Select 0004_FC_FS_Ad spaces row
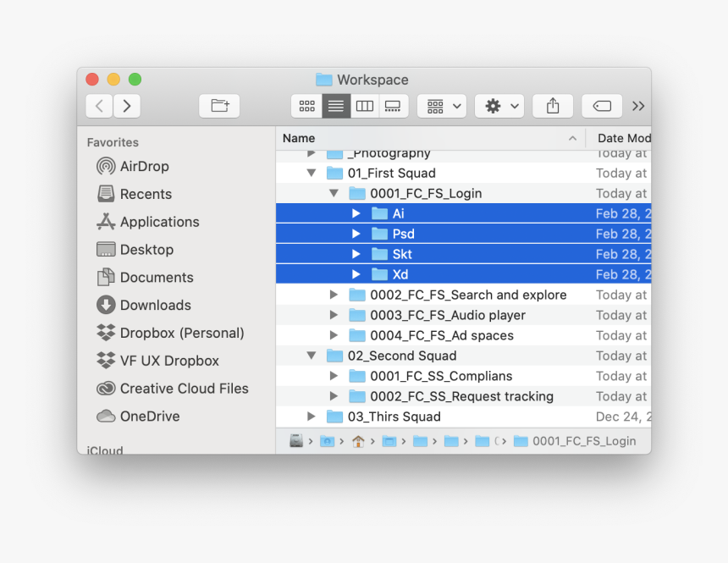The image size is (728, 563). click(463, 335)
